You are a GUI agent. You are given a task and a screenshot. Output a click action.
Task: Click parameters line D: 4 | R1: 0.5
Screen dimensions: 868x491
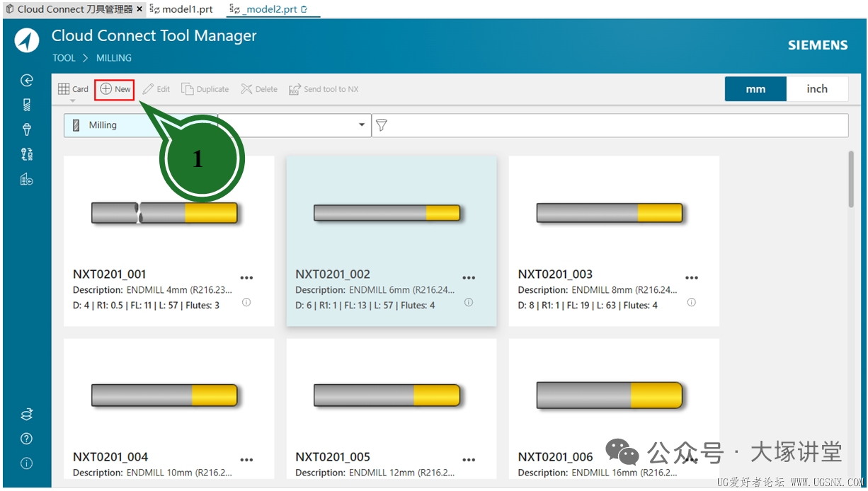(146, 306)
